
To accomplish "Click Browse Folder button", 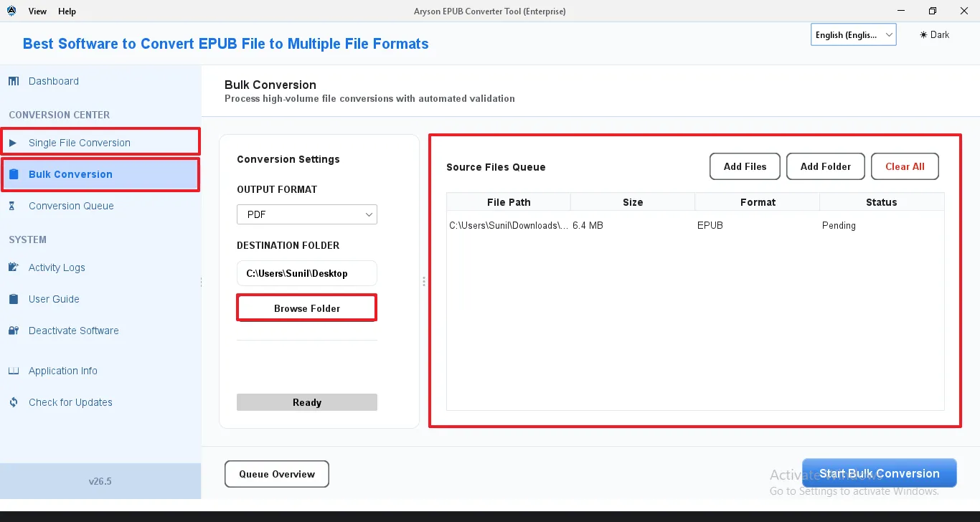I will point(307,308).
